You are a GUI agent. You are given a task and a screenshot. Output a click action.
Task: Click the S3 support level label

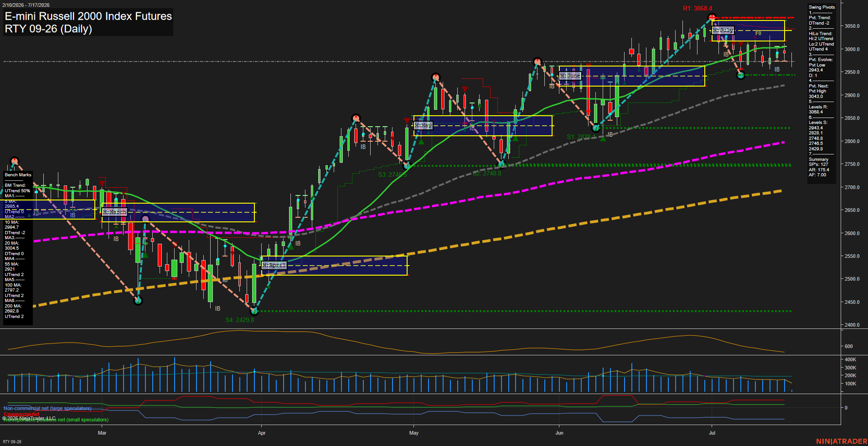click(392, 174)
